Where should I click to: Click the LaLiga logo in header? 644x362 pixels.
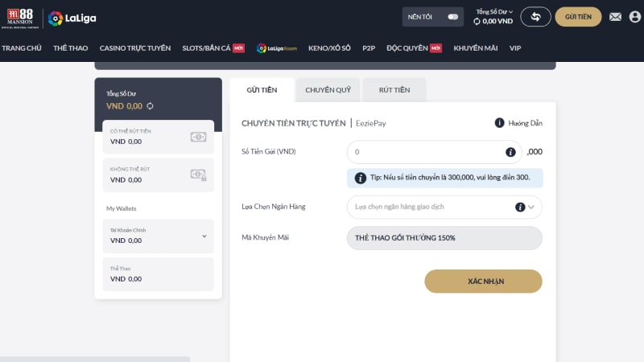68,17
